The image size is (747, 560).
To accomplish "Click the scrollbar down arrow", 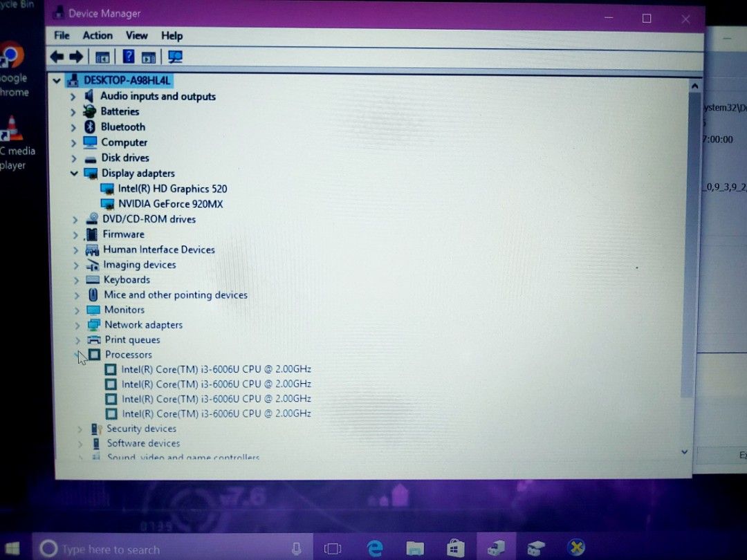I will 684,451.
